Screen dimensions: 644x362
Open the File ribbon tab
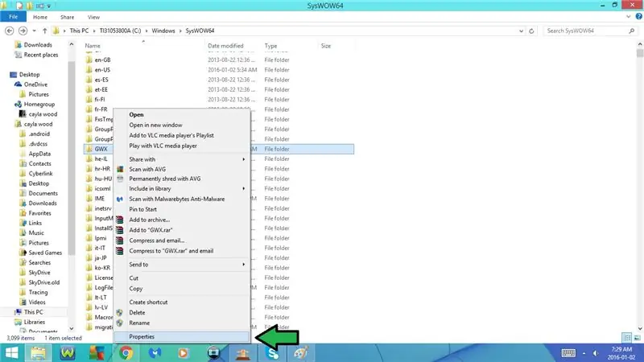pyautogui.click(x=13, y=17)
